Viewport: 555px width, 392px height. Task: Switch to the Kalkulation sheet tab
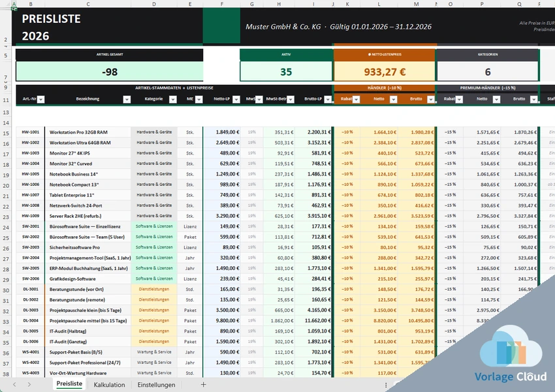(x=109, y=385)
